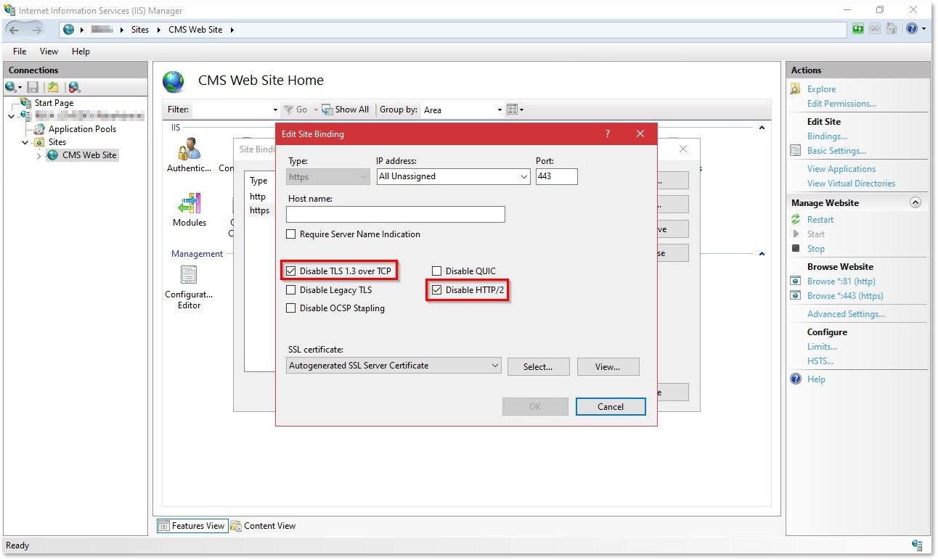
Task: Click the Explore icon under Actions
Action: pos(796,88)
